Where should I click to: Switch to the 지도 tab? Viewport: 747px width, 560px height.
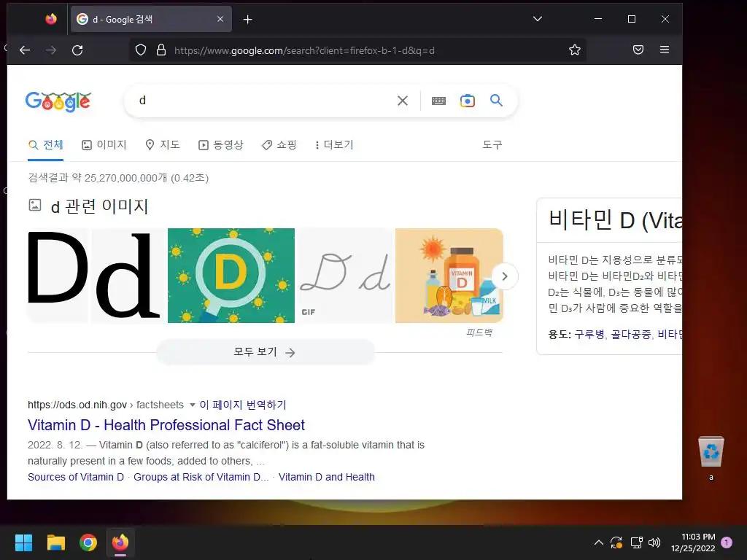[163, 145]
